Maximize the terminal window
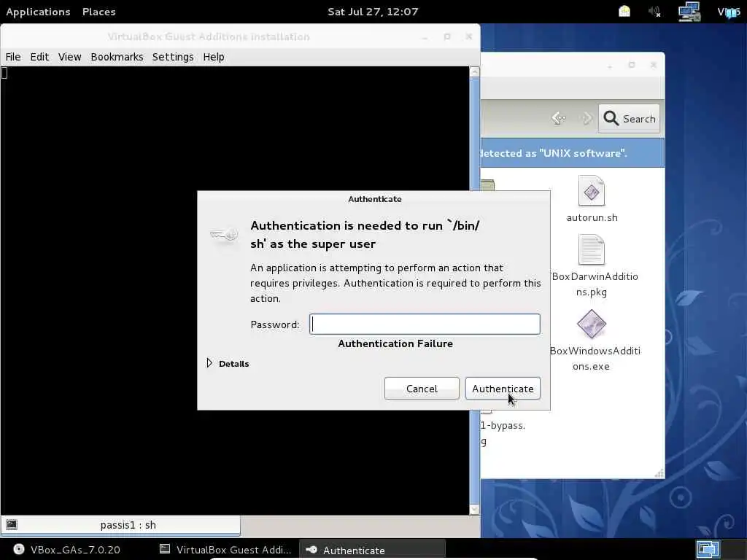This screenshot has height=560, width=747. [447, 36]
